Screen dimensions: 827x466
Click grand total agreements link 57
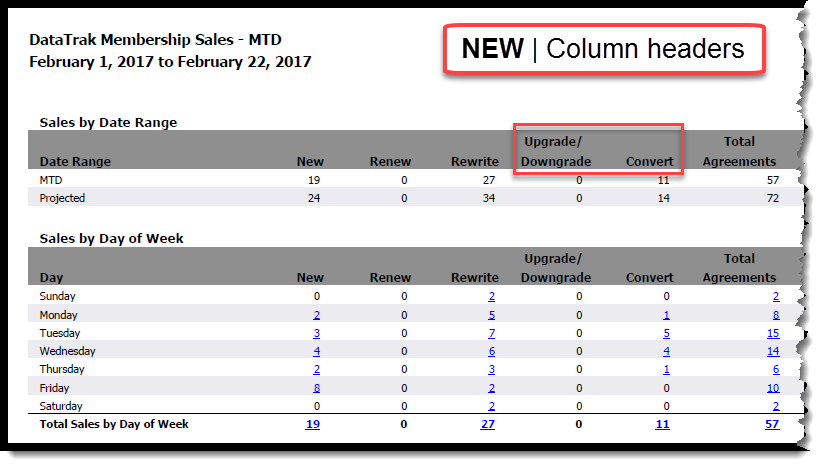click(772, 425)
